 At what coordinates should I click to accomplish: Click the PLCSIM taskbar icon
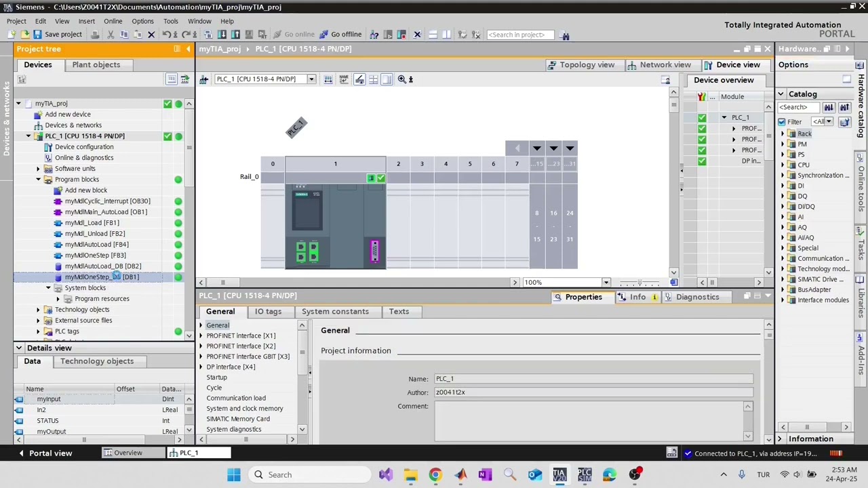585,474
